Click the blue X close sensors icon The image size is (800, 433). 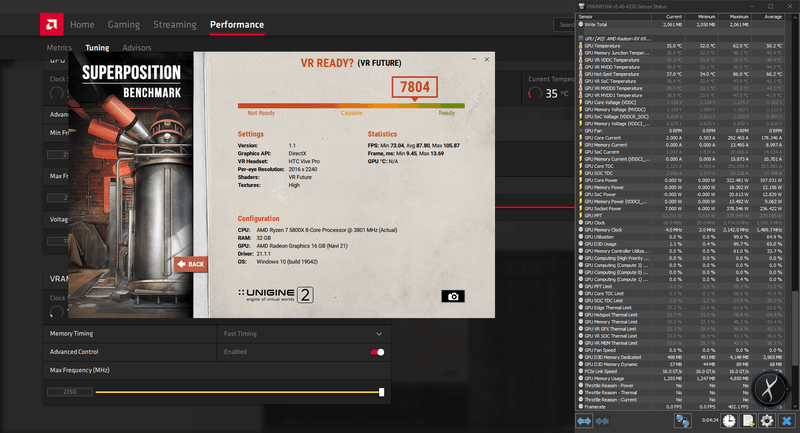click(x=787, y=420)
